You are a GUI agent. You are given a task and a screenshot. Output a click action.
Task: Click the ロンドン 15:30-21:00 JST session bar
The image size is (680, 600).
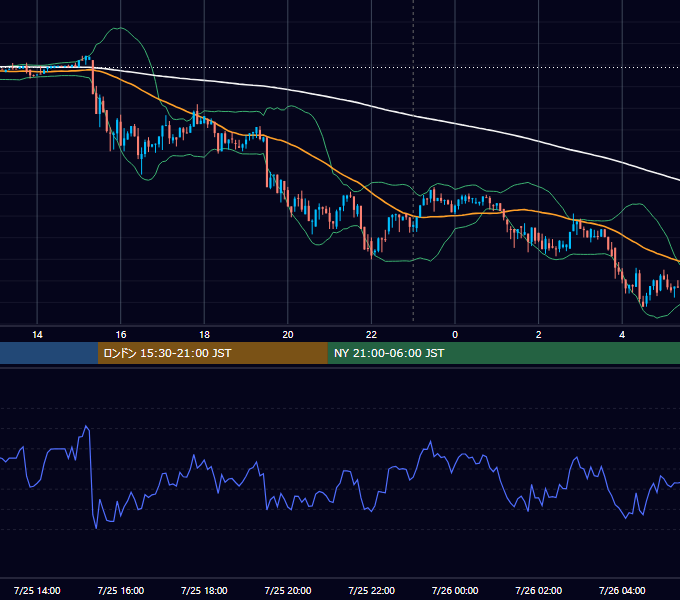(x=212, y=353)
